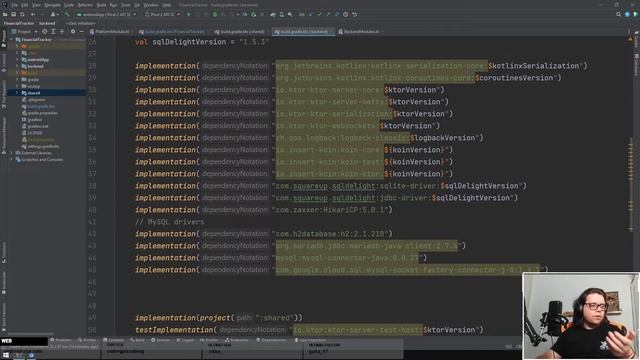Select the backend module in project tree
This screenshot has width=640, height=360.
(x=35, y=66)
